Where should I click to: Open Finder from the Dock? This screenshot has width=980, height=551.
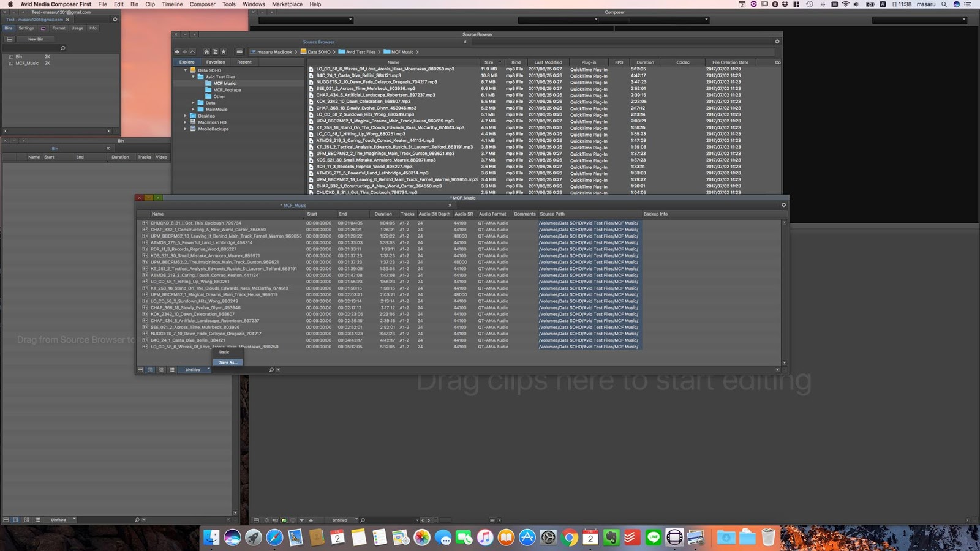(211, 538)
